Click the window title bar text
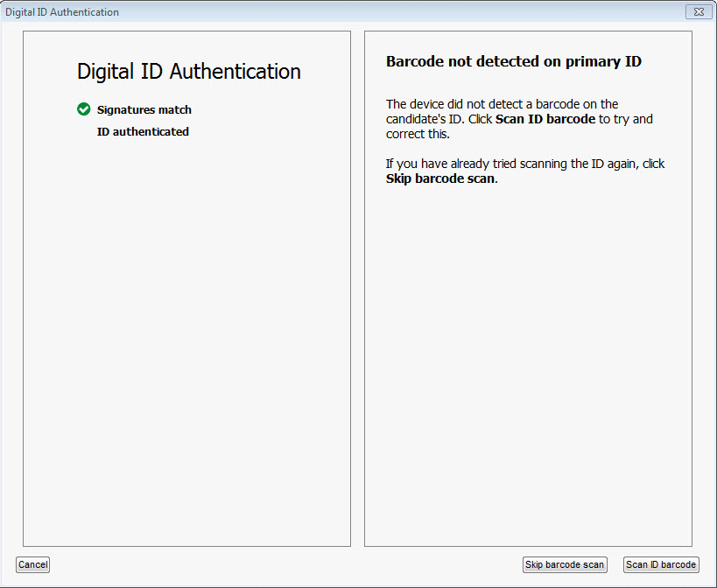Viewport: 717px width, 588px height. 62,12
